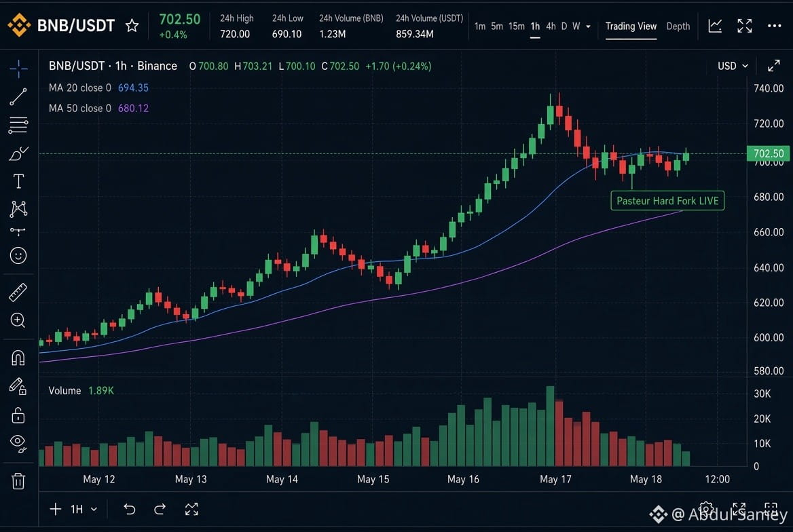Click the 680.00 price axis label
793x532 pixels.
point(769,197)
